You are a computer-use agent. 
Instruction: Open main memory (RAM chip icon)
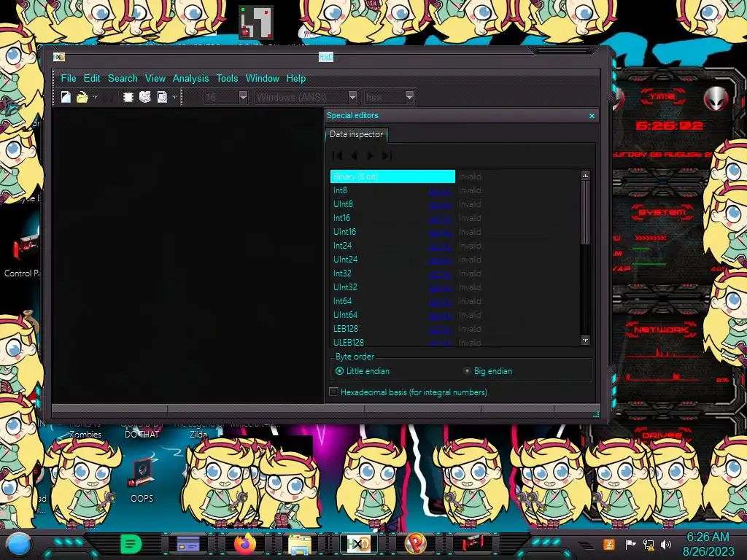point(128,97)
